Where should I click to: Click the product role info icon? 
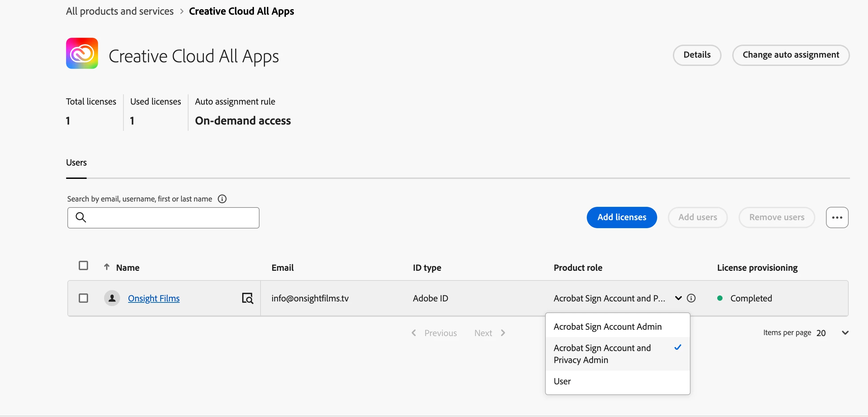691,298
